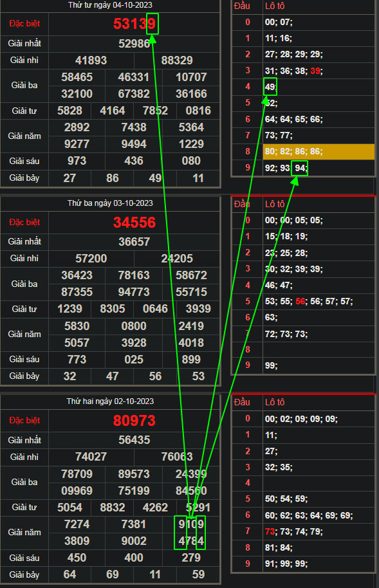379x588 pixels.
Task: Click Giải ba number 09969
Action: tap(77, 490)
